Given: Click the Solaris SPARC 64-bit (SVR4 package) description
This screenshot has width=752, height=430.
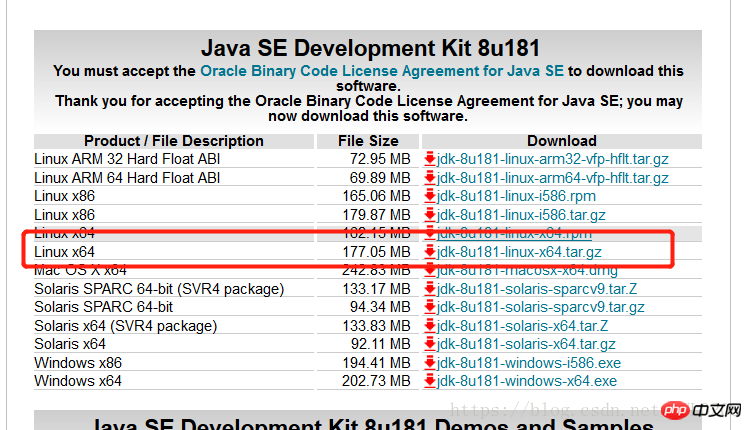Looking at the screenshot, I should (x=159, y=289).
